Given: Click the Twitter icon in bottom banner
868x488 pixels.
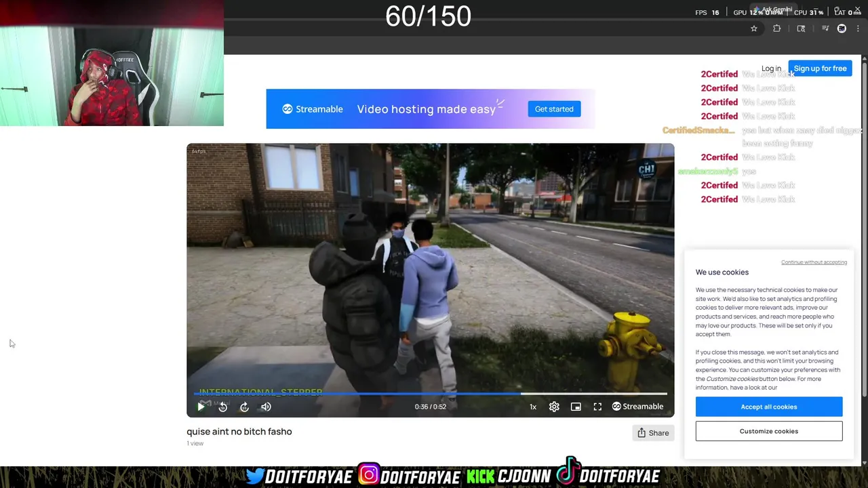Looking at the screenshot, I should 255,476.
